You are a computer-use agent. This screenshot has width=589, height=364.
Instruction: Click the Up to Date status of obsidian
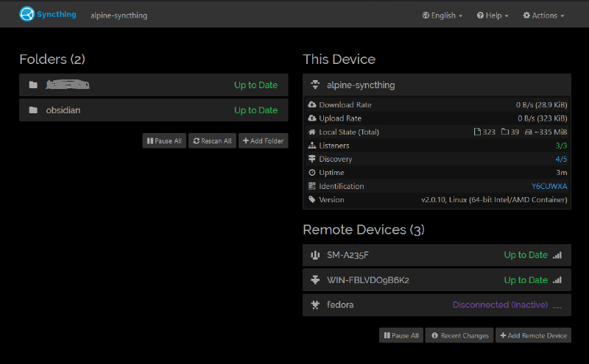click(255, 110)
